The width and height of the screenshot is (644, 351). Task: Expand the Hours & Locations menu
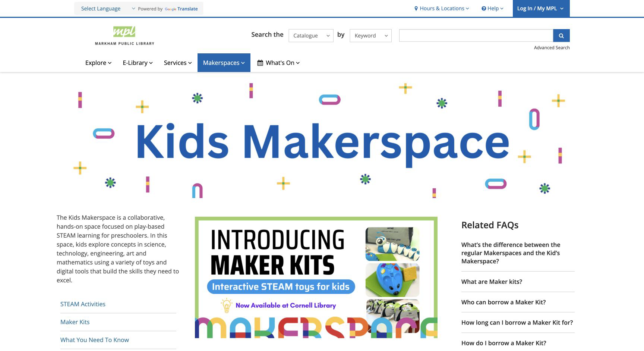442,8
